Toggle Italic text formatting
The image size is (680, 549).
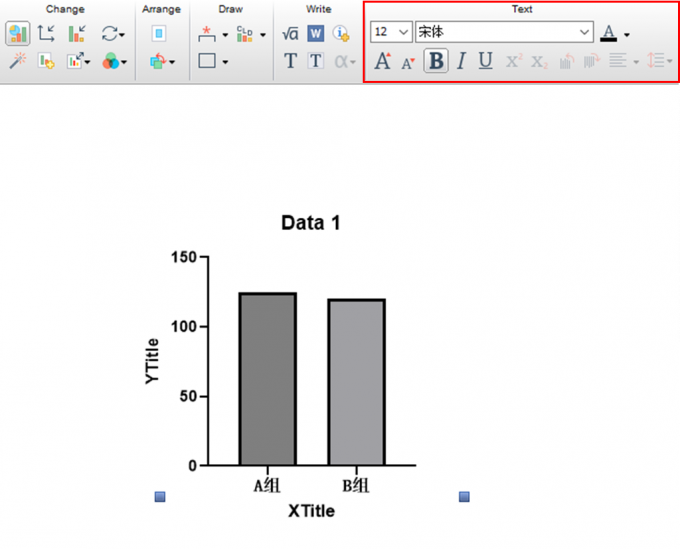[461, 61]
